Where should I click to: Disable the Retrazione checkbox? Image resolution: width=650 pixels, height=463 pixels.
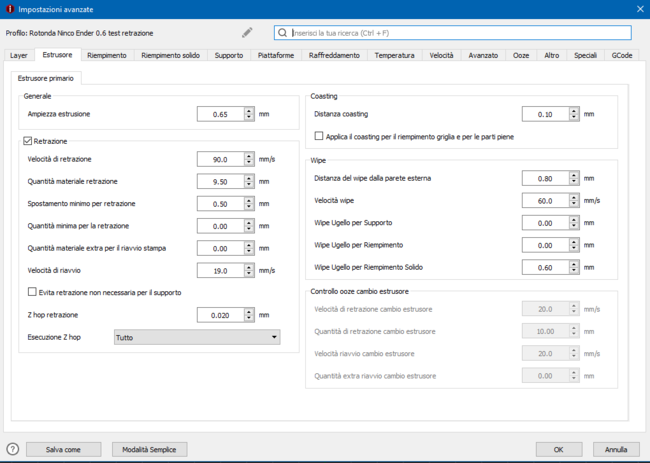[x=27, y=141]
